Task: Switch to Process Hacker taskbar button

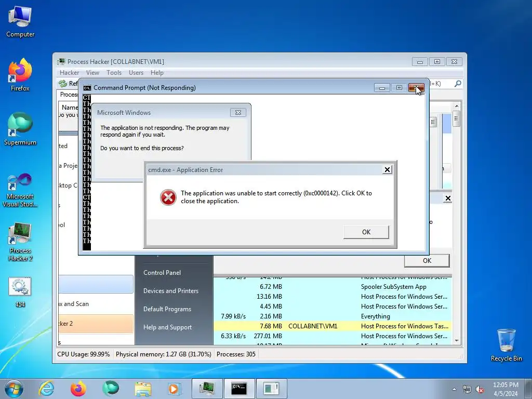Action: click(x=207, y=389)
